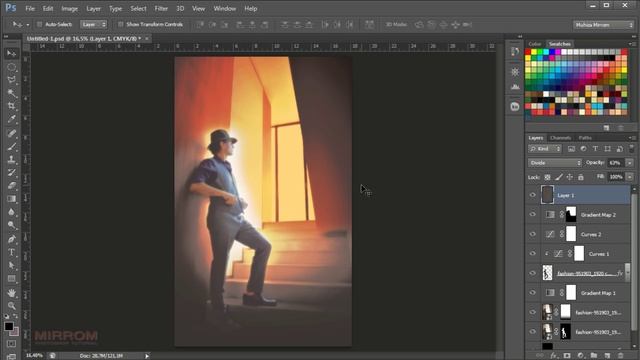Open the File menu
Screen dimensions: 640x360
tap(30, 8)
